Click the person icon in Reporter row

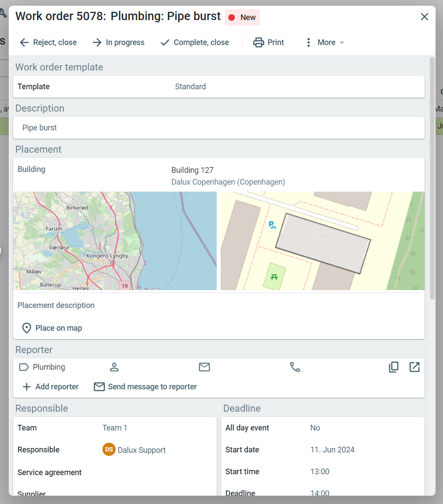114,367
